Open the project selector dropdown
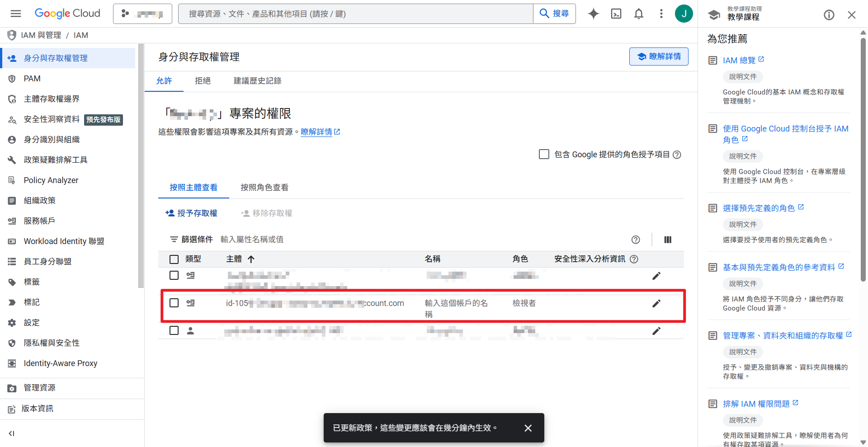Image resolution: width=868 pixels, height=447 pixels. coord(142,14)
